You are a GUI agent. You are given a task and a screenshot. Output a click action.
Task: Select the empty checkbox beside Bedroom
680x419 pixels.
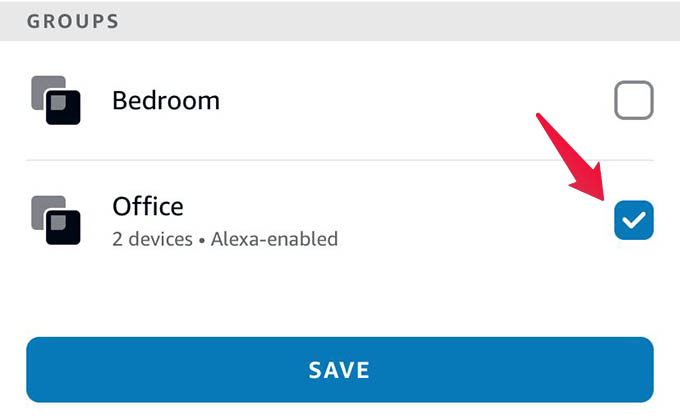(634, 100)
